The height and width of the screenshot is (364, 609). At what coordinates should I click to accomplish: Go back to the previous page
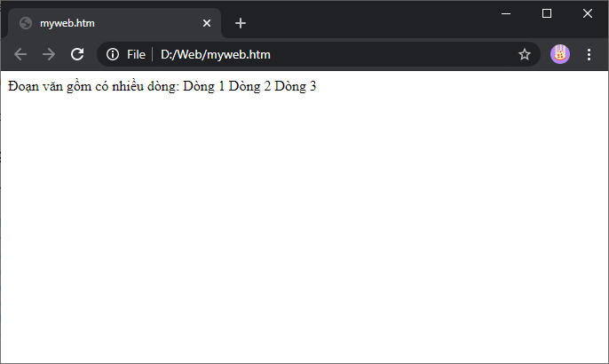click(20, 54)
